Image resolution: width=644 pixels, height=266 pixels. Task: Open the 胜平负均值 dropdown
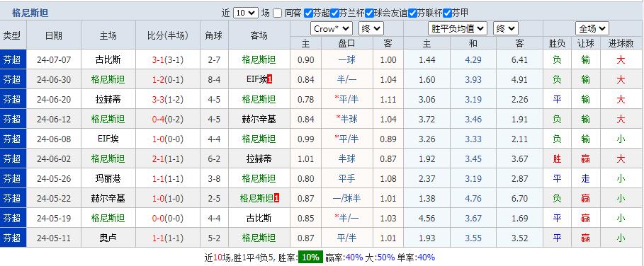458,29
